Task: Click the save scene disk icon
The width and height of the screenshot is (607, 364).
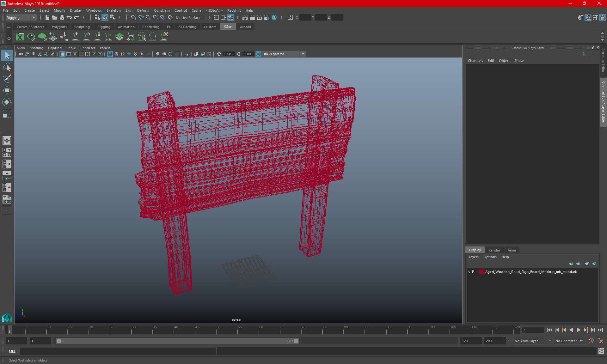Action: click(x=62, y=18)
